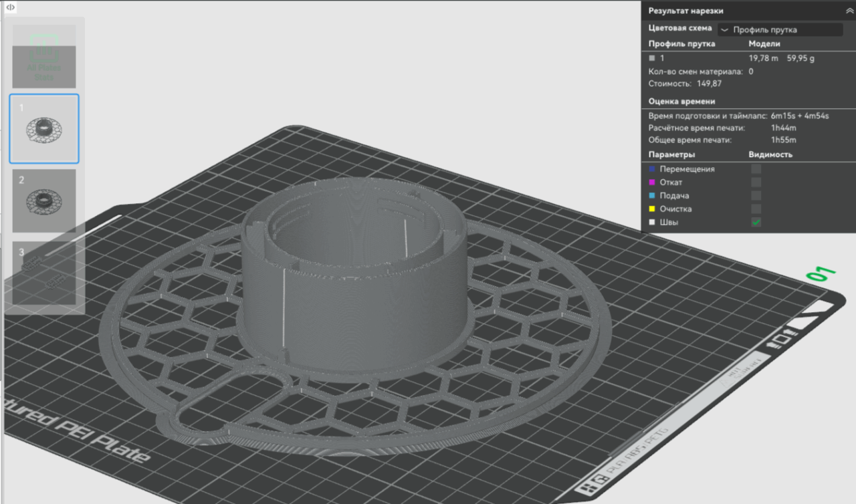
Task: Click the gray filament 1 color swatch
Action: click(652, 59)
